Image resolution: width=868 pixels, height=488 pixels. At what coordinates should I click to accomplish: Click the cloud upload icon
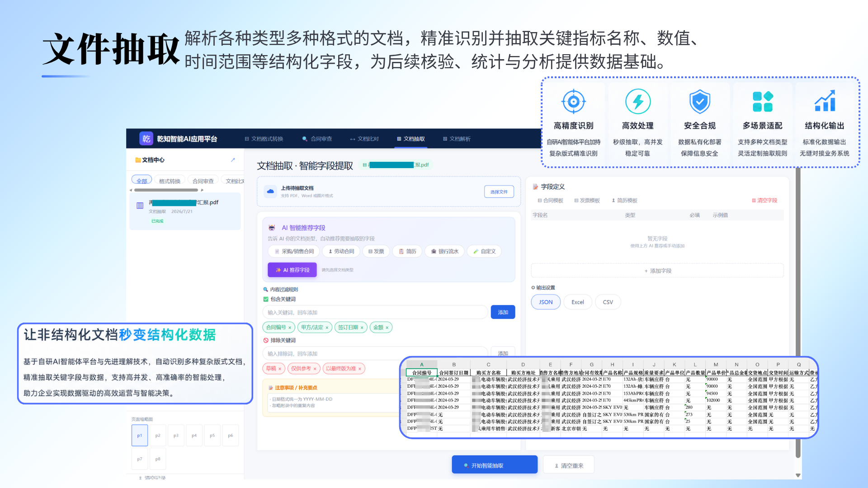(270, 192)
